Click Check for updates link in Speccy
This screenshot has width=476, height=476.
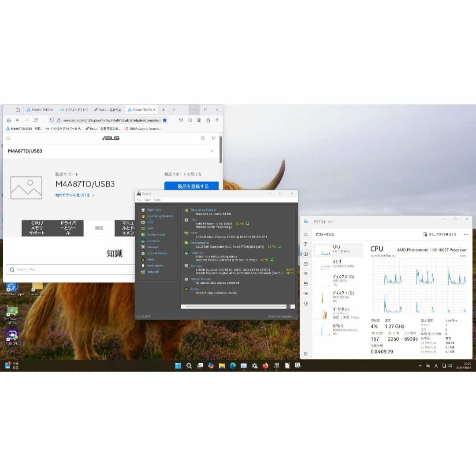coord(280,316)
